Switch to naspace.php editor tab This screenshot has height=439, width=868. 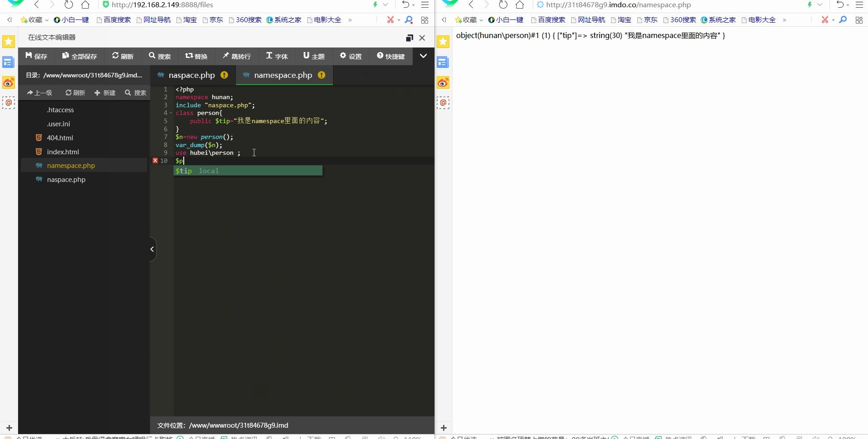click(193, 75)
